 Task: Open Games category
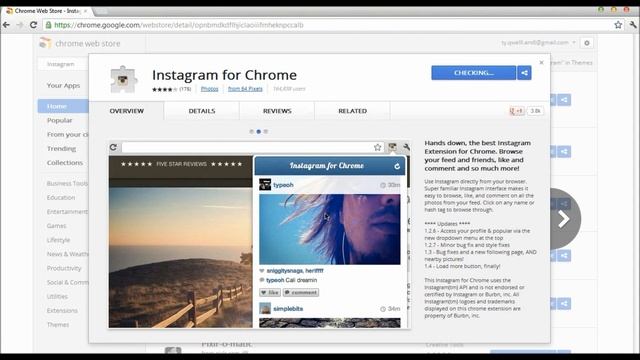tap(56, 226)
